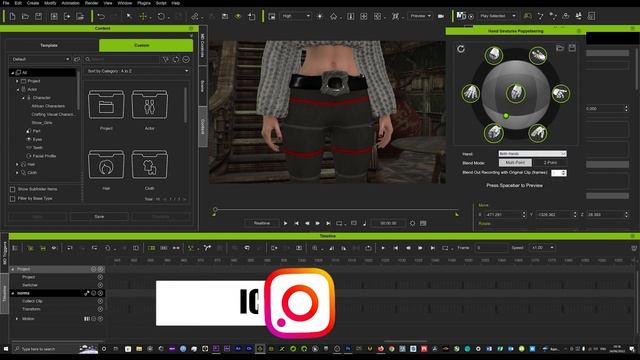Open the Default dropdown in Content panel
Screen dimensions: 640x360
40,59
